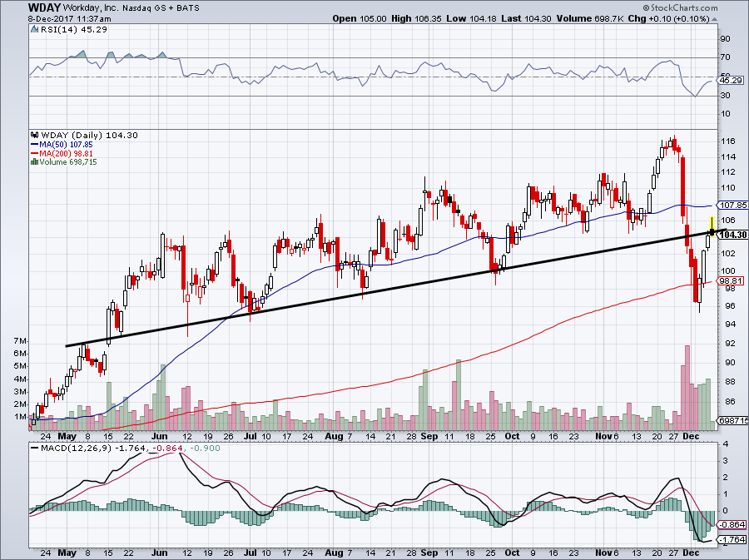Click the MACD axis 4 label
This screenshot has width=749, height=560.
point(725,445)
